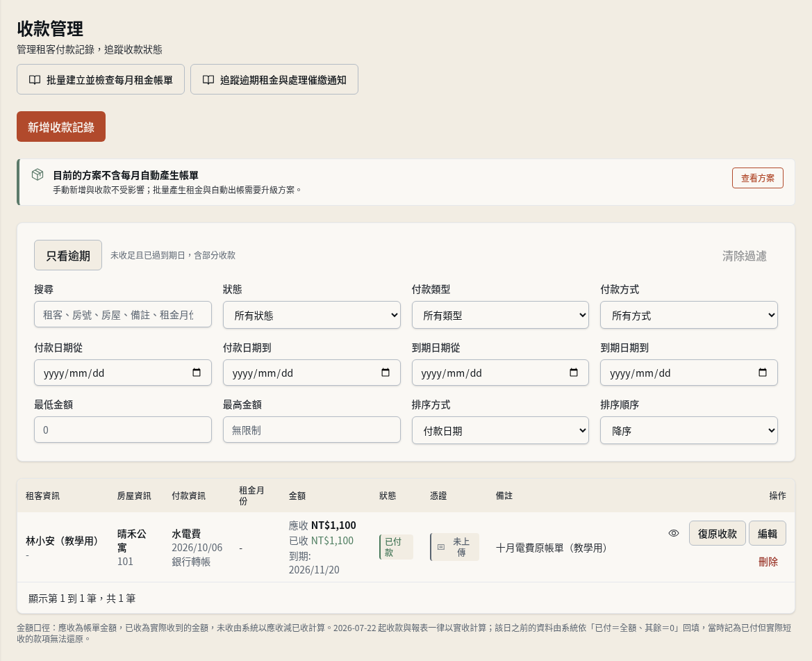This screenshot has width=812, height=661.
Task: Open the 狀態 dropdown showing 所有狀態
Action: click(x=312, y=315)
